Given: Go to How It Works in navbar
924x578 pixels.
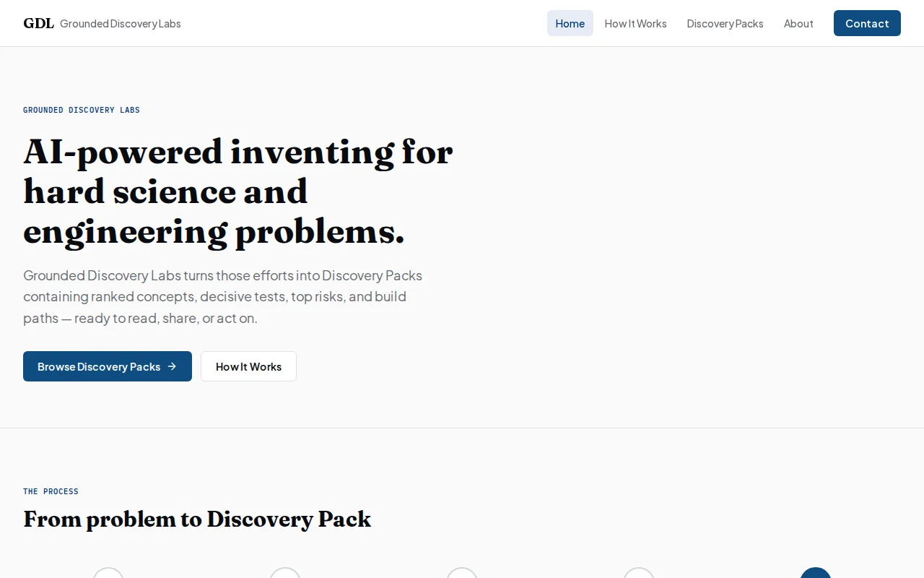Looking at the screenshot, I should [635, 23].
